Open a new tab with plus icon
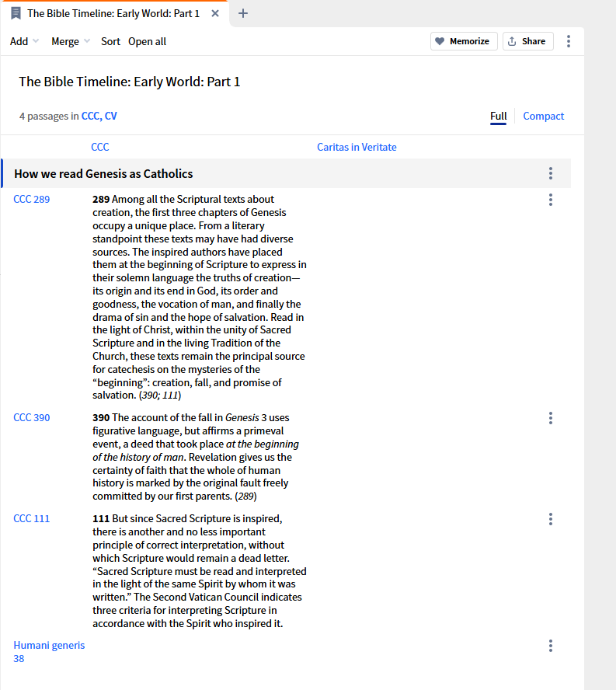Viewport: 616px width, 690px height. [243, 14]
